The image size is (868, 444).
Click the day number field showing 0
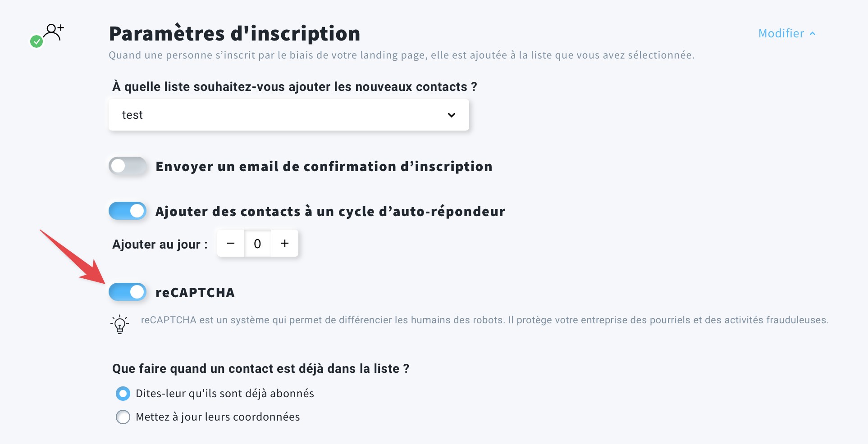tap(257, 244)
